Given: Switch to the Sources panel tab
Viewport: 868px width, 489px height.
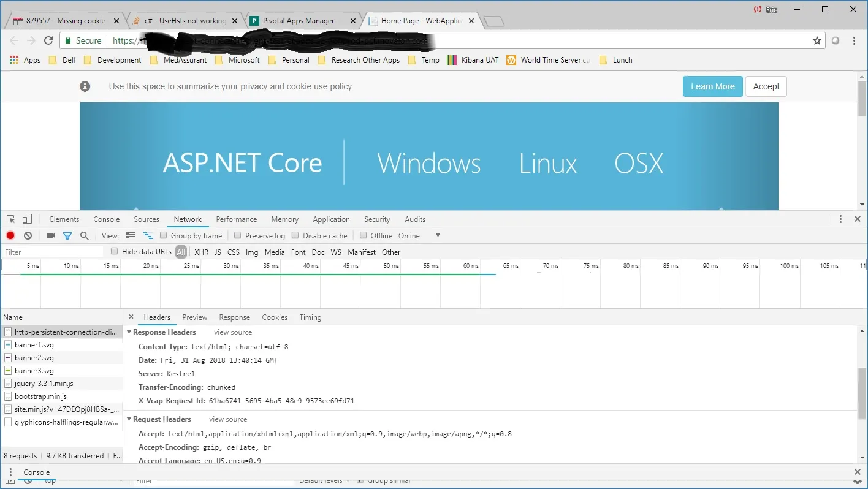Looking at the screenshot, I should click(x=147, y=219).
